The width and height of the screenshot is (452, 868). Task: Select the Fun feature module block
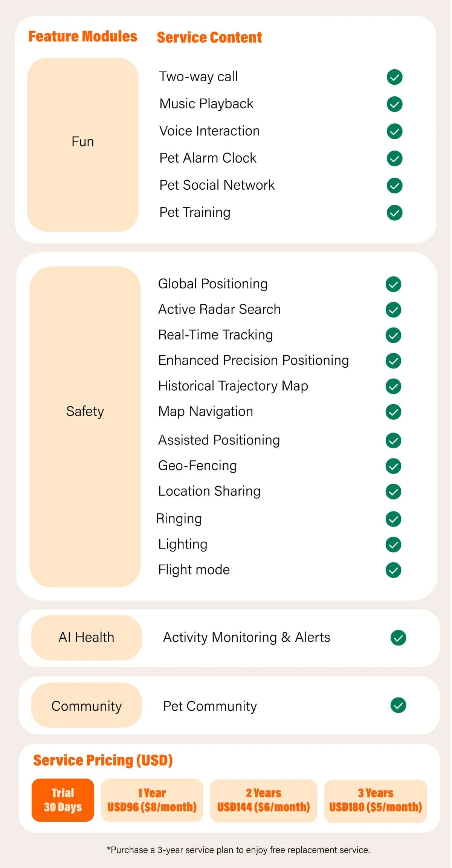pos(83,145)
